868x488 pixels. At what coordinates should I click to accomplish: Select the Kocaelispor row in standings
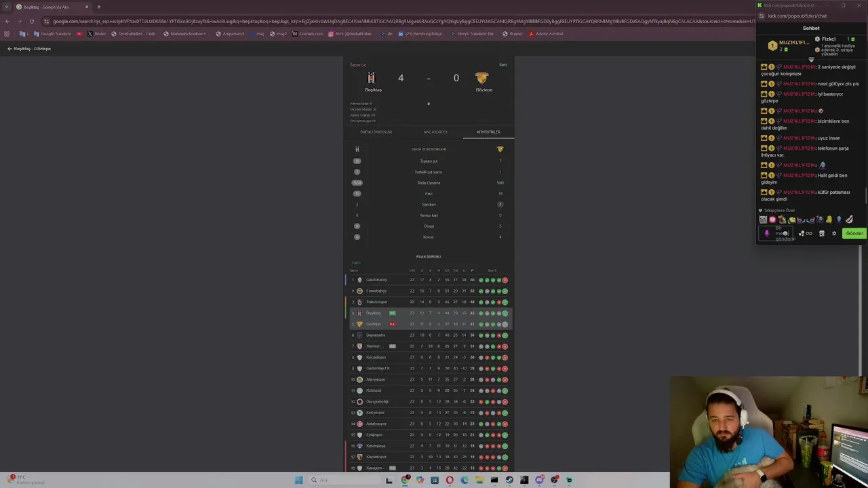pyautogui.click(x=429, y=357)
